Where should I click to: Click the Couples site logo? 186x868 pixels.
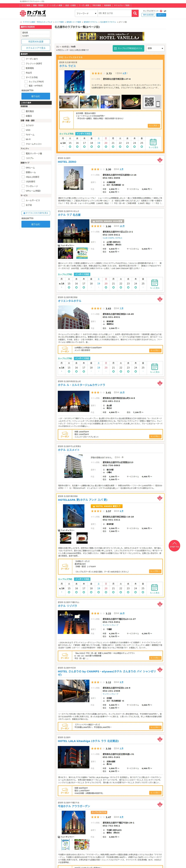pos(33,13)
